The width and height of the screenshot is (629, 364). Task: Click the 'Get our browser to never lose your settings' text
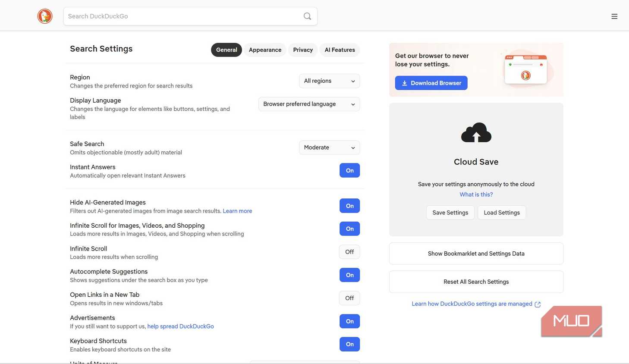click(x=432, y=60)
